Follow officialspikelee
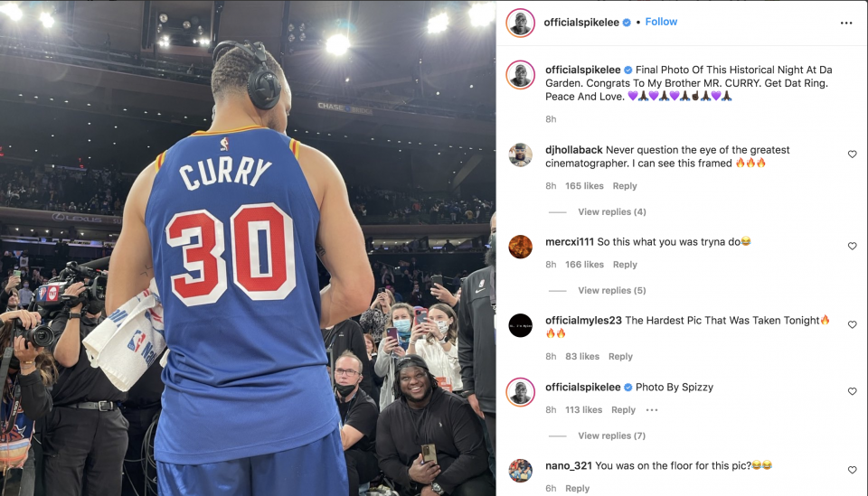Image resolution: width=868 pixels, height=496 pixels. pos(661,22)
